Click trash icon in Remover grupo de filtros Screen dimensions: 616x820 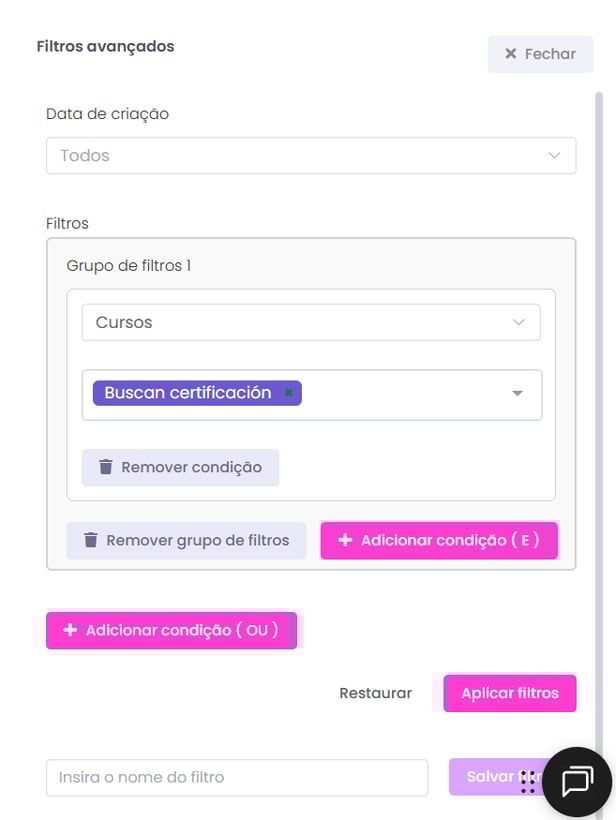pyautogui.click(x=91, y=540)
